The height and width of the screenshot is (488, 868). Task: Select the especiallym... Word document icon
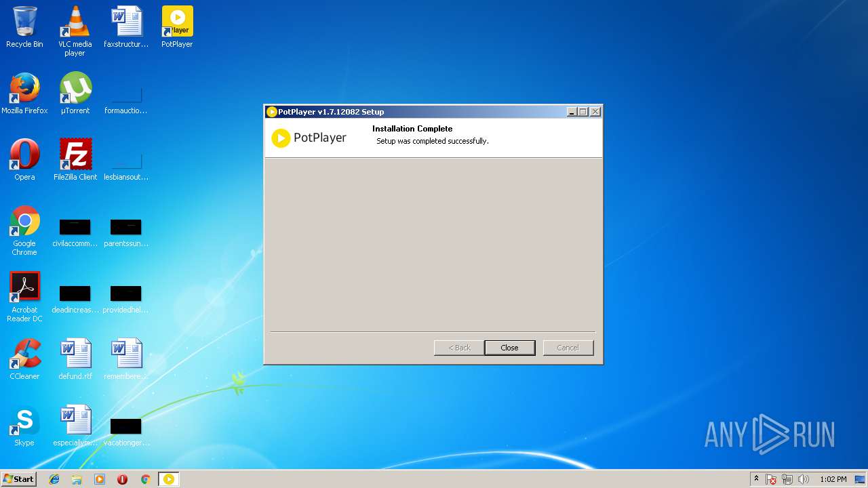click(x=75, y=426)
